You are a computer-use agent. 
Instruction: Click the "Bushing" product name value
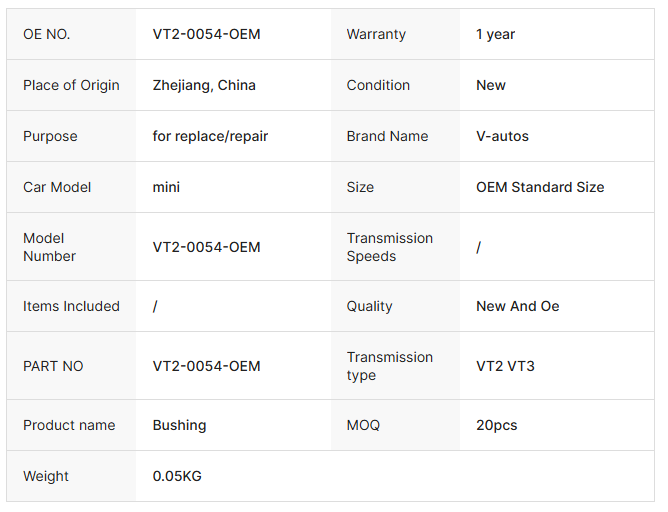(179, 425)
